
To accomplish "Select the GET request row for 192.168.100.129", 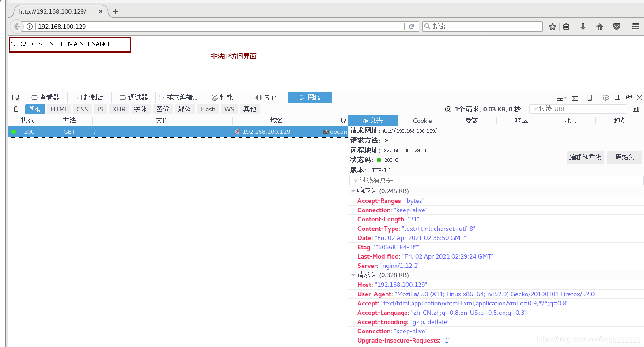I will pos(178,132).
